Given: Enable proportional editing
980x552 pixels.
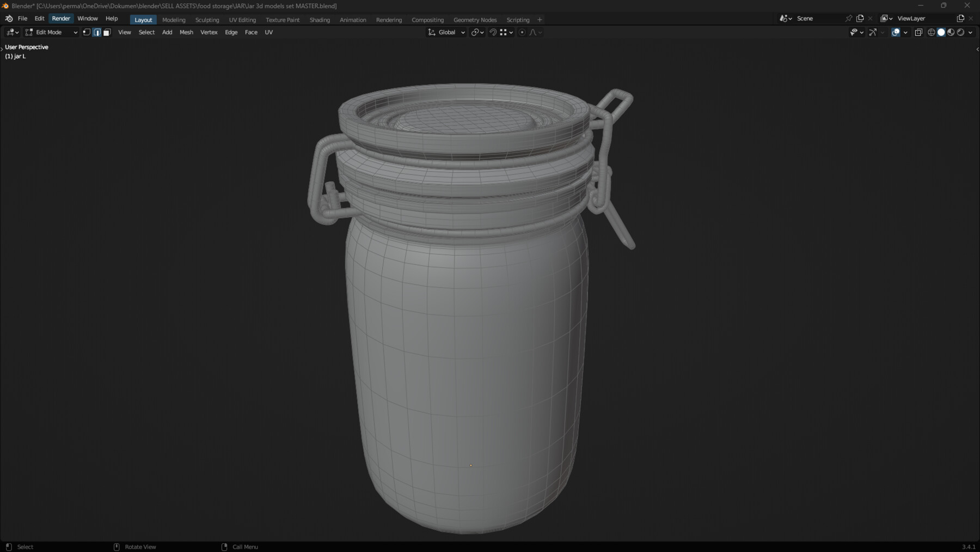Looking at the screenshot, I should pos(522,32).
